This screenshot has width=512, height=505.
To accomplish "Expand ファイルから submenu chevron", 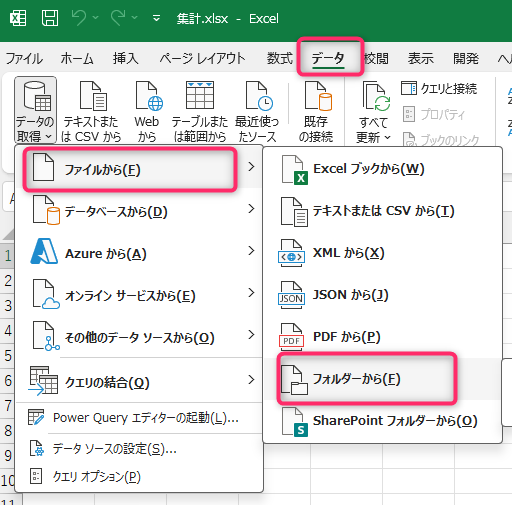I will click(x=251, y=166).
